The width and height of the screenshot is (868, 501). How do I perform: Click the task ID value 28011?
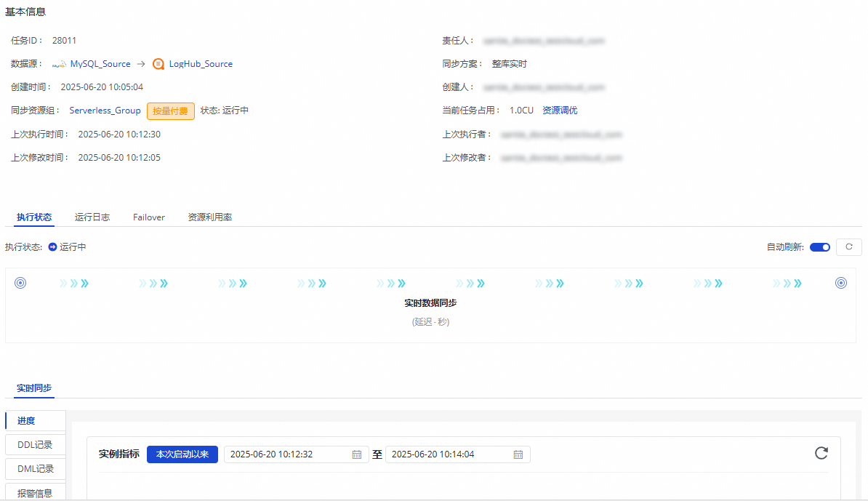tap(64, 41)
